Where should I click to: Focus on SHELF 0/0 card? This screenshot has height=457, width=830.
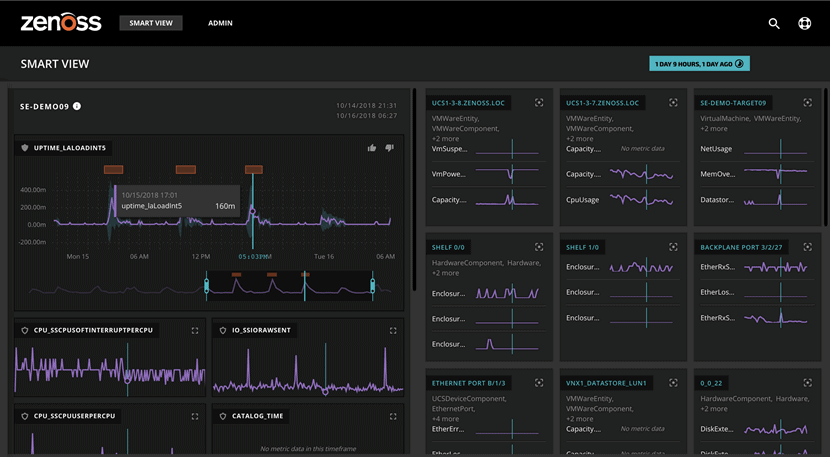point(539,247)
